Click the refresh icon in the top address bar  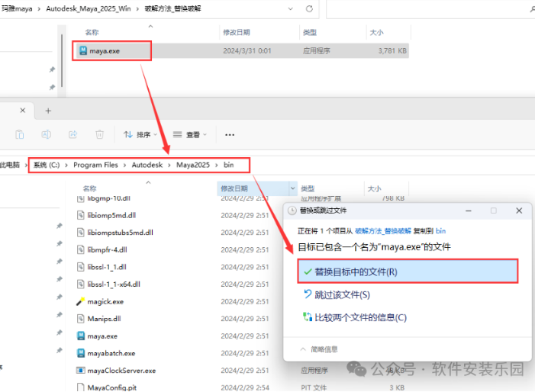pyautogui.click(x=309, y=8)
